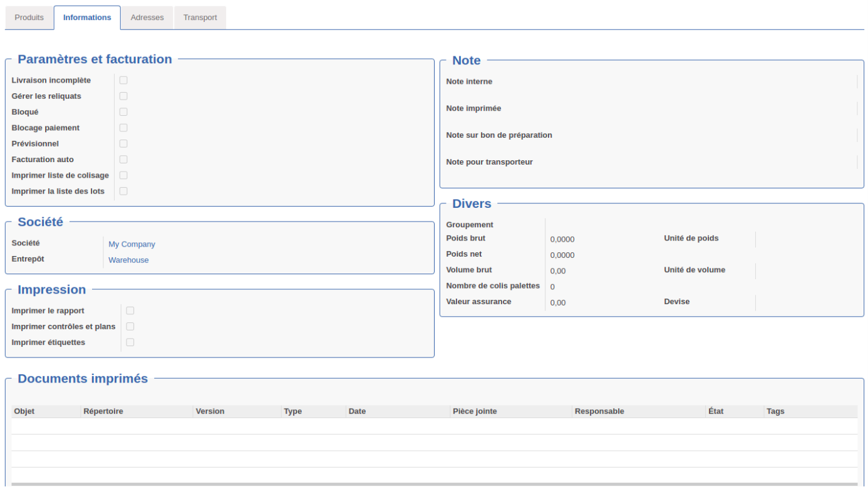Click the Entrepôt label
Image resolution: width=868 pixels, height=487 pixels.
click(x=28, y=259)
